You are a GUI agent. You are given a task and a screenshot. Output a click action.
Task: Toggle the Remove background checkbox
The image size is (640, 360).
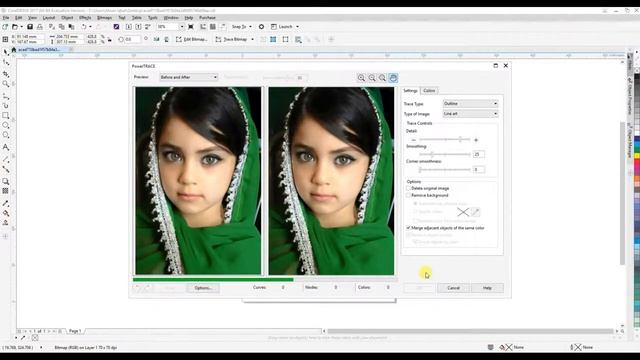click(x=408, y=195)
